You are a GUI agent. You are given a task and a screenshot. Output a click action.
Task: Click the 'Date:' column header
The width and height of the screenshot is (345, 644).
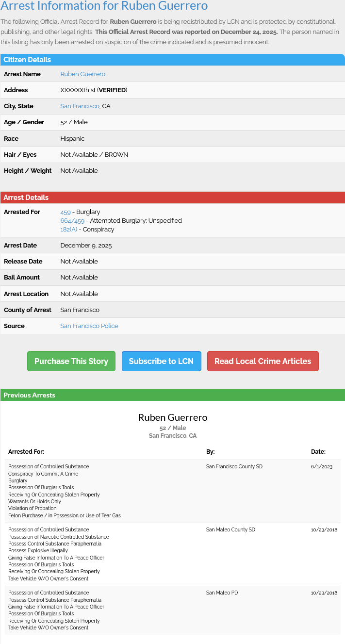318,452
